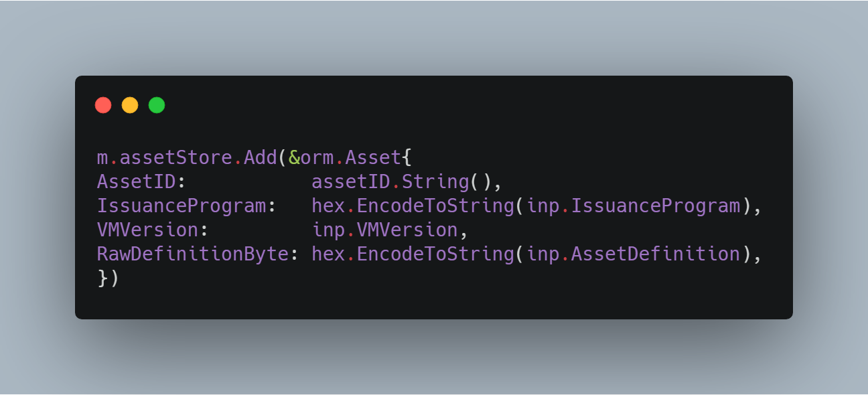
Task: Click the red close dot
Action: (103, 105)
